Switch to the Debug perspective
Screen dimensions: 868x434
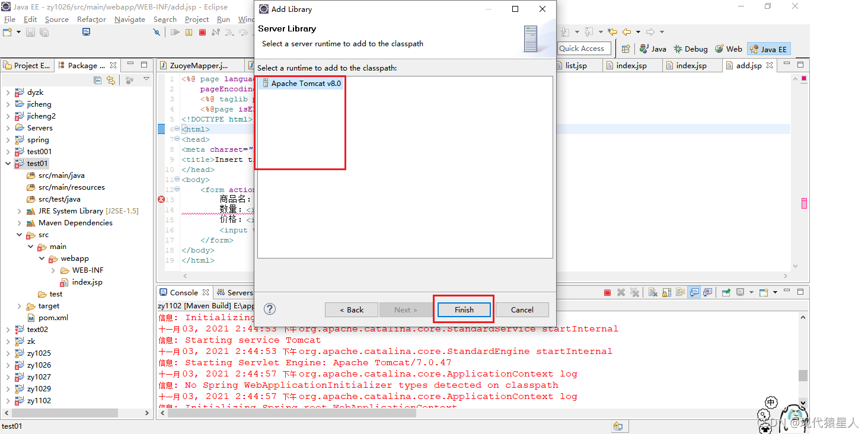(x=691, y=49)
